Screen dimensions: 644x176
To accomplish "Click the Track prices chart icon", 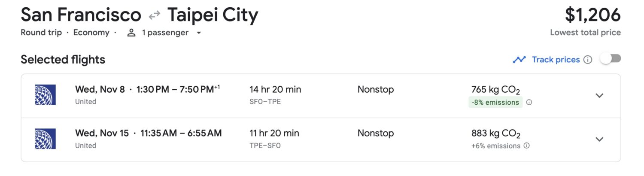I will tap(519, 60).
